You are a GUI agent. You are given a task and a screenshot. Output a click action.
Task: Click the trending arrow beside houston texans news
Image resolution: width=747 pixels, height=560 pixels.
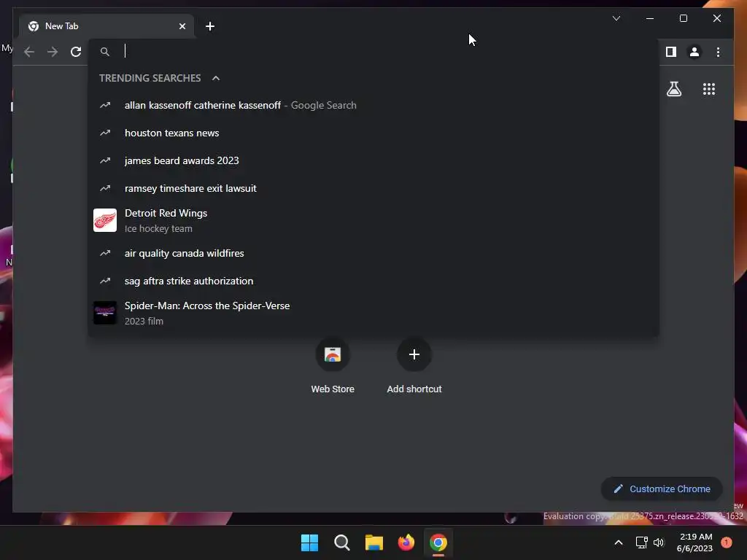105,133
